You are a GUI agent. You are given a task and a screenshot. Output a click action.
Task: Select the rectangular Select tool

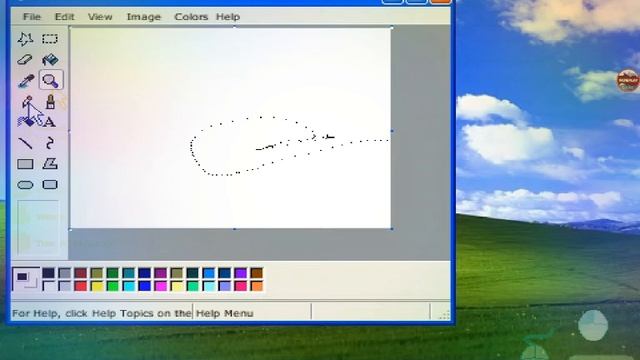(50, 39)
